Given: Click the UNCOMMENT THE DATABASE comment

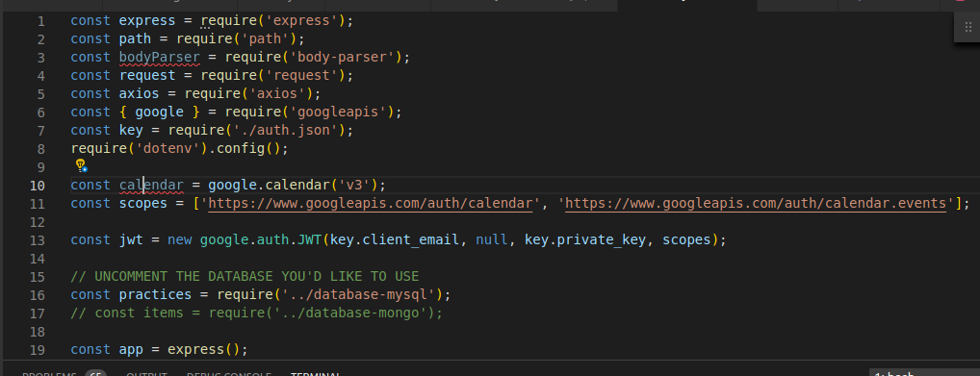Looking at the screenshot, I should point(245,277).
